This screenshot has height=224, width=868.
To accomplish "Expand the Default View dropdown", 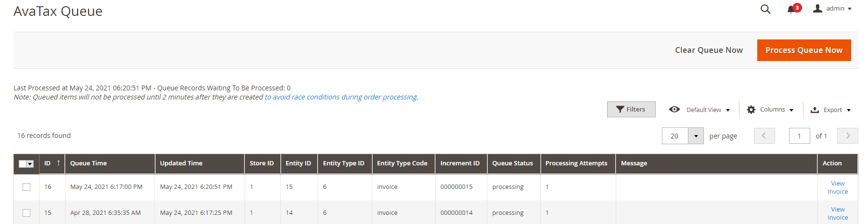I will tap(728, 110).
